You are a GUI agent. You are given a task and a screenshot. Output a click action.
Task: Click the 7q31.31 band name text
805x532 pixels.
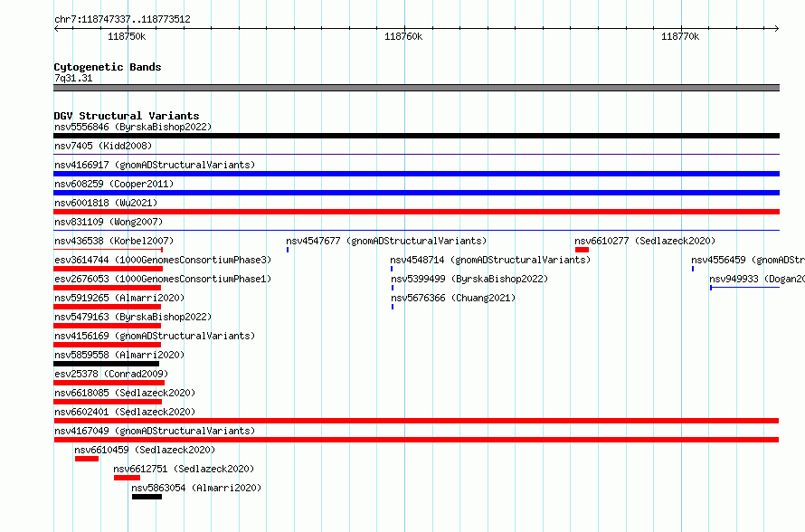[x=73, y=78]
